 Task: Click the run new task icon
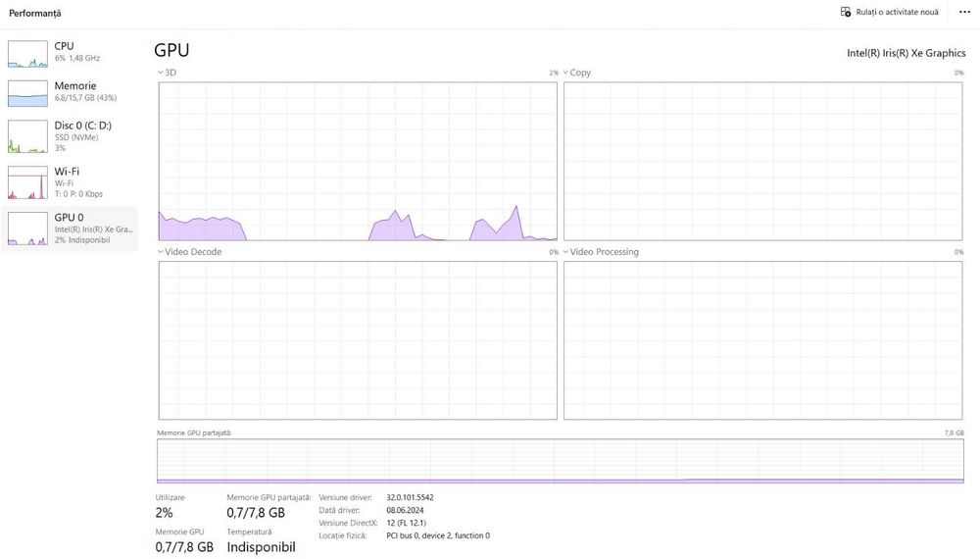(846, 12)
